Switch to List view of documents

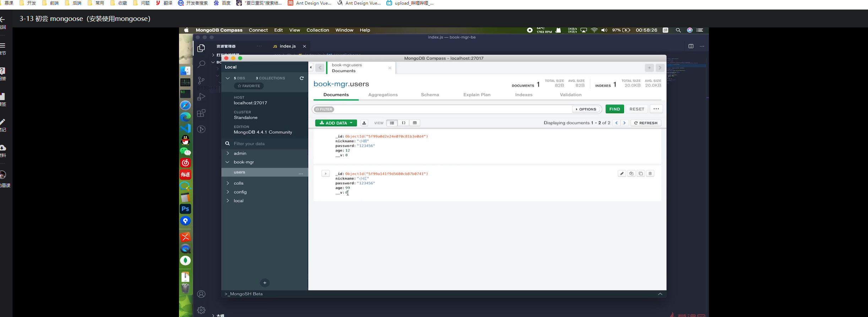coord(392,123)
